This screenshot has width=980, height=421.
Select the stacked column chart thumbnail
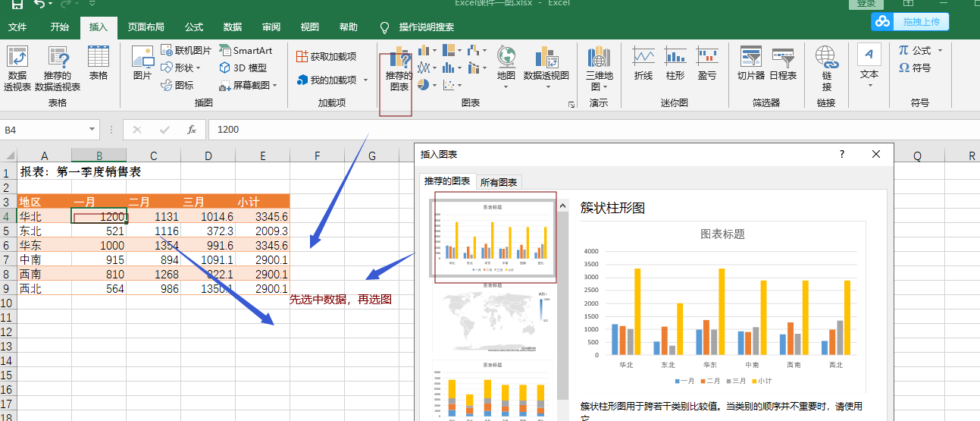(494, 390)
